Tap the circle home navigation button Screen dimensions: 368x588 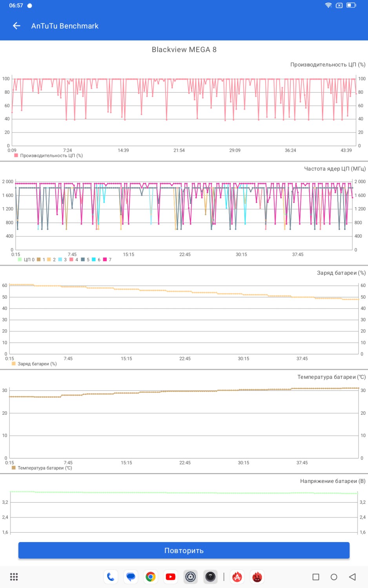[334, 577]
